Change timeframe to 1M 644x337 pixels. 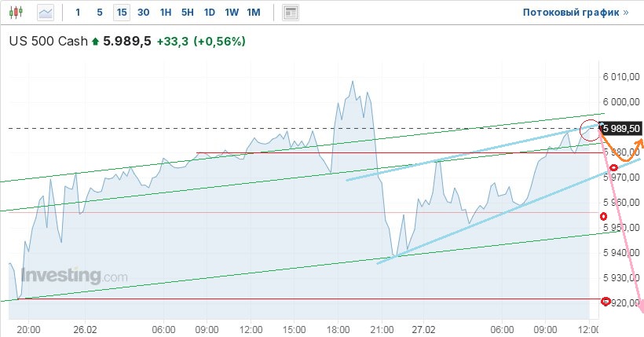[253, 13]
